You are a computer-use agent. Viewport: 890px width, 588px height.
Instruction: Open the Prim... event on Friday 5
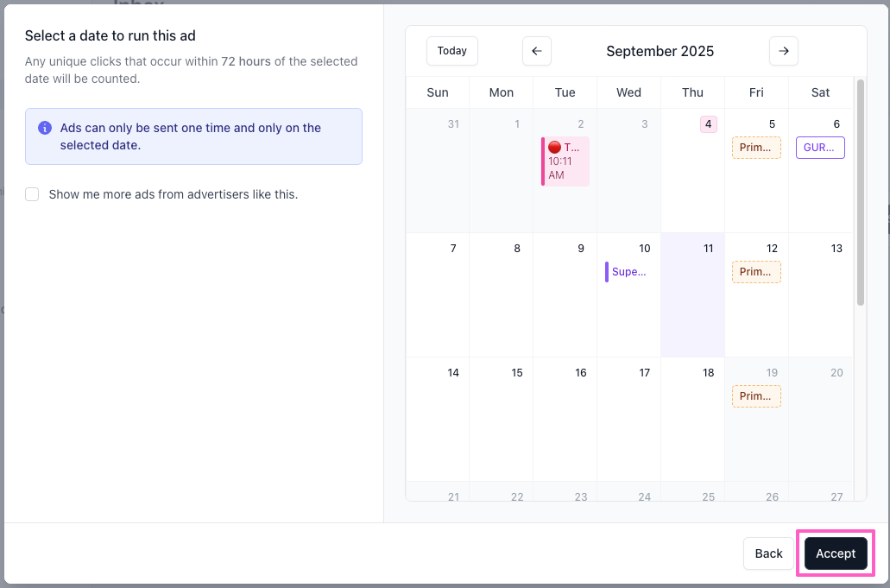tap(756, 148)
